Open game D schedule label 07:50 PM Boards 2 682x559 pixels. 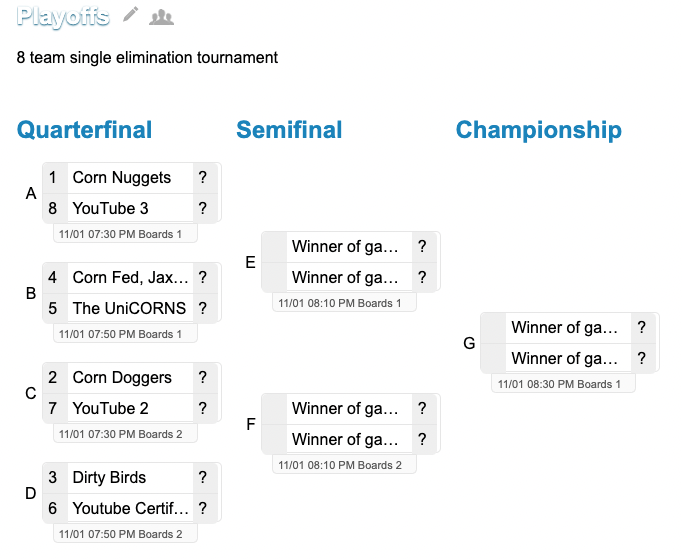click(125, 534)
